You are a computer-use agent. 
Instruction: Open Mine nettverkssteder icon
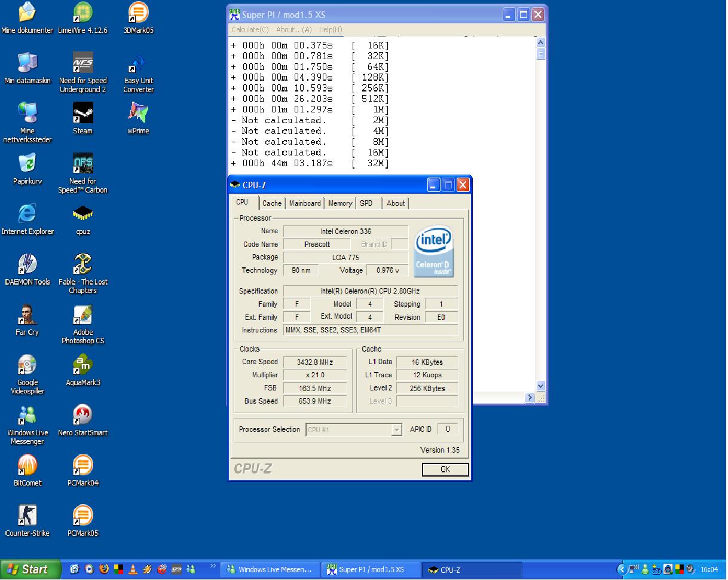(x=27, y=123)
